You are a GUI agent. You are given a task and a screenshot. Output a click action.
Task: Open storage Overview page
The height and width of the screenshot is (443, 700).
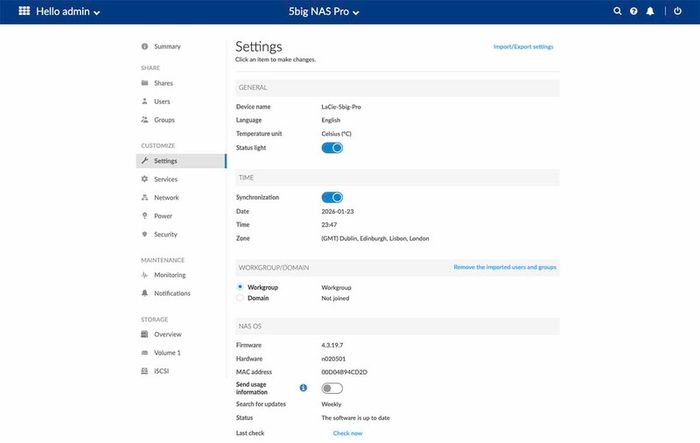pos(168,334)
